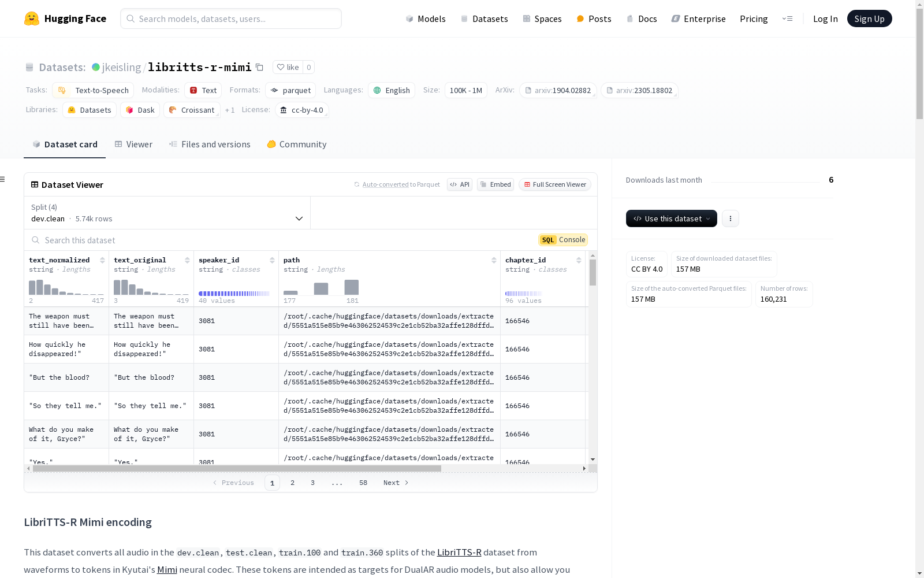Open Enterprise in the top navigation
This screenshot has width=924, height=578.
pos(698,18)
